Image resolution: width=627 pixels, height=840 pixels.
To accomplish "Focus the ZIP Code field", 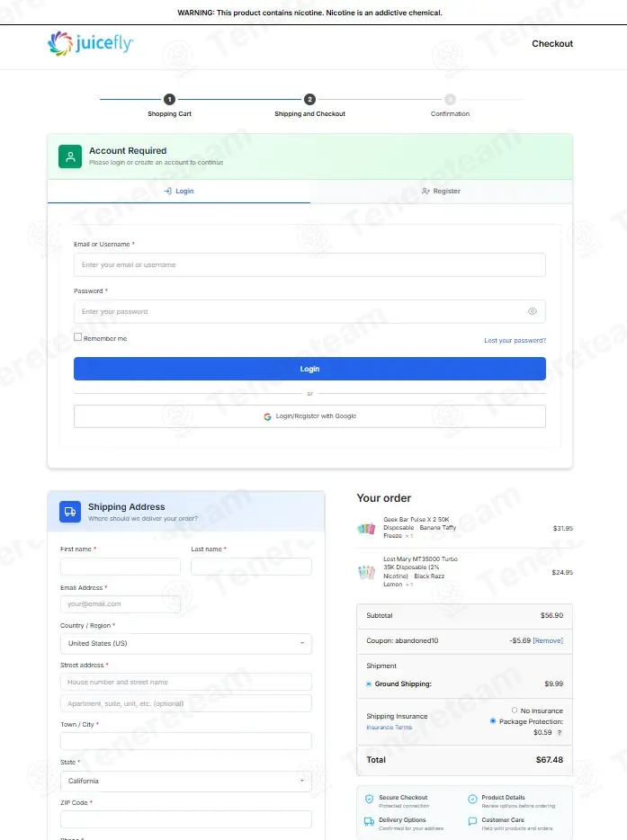I will click(186, 819).
